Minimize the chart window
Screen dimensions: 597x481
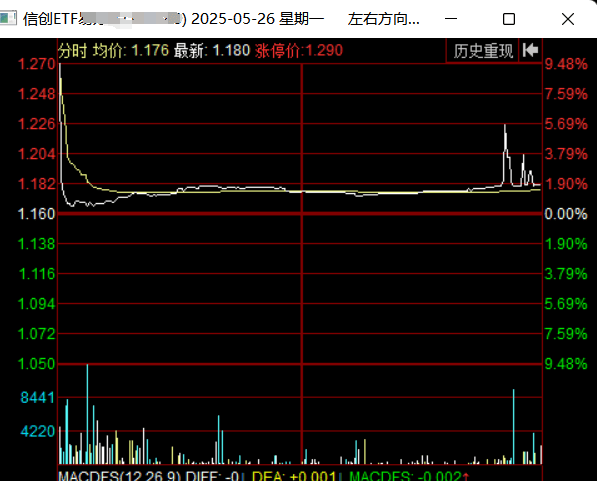point(451,19)
